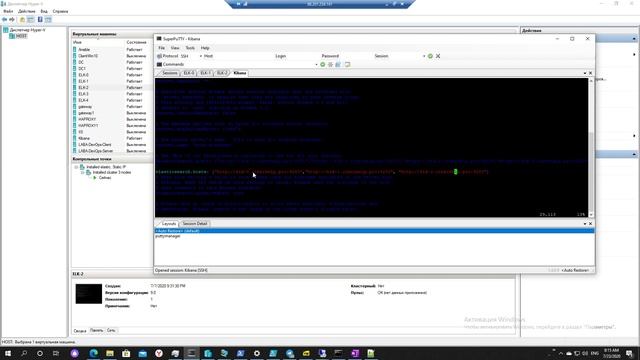The image size is (640, 360).
Task: Click the Help icon in Hyper-V toolbar
Action: tap(40, 20)
